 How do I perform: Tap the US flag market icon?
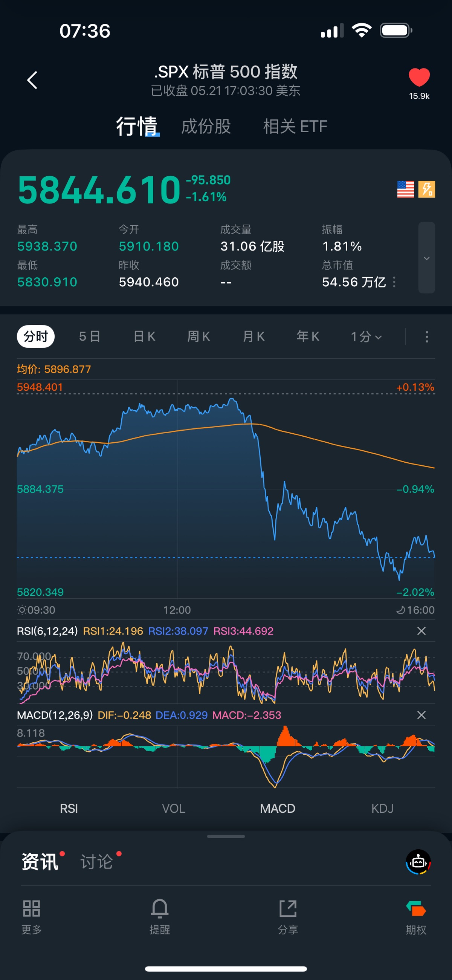[405, 189]
